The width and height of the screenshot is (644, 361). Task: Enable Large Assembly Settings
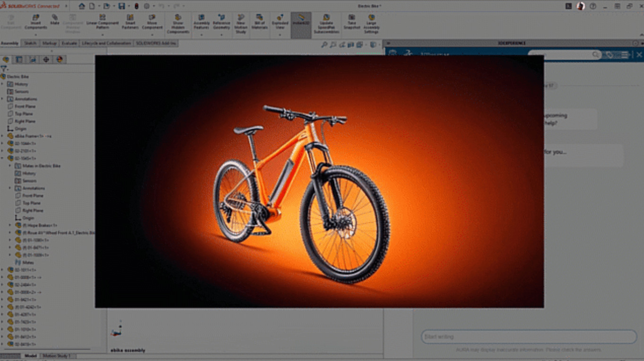(372, 21)
